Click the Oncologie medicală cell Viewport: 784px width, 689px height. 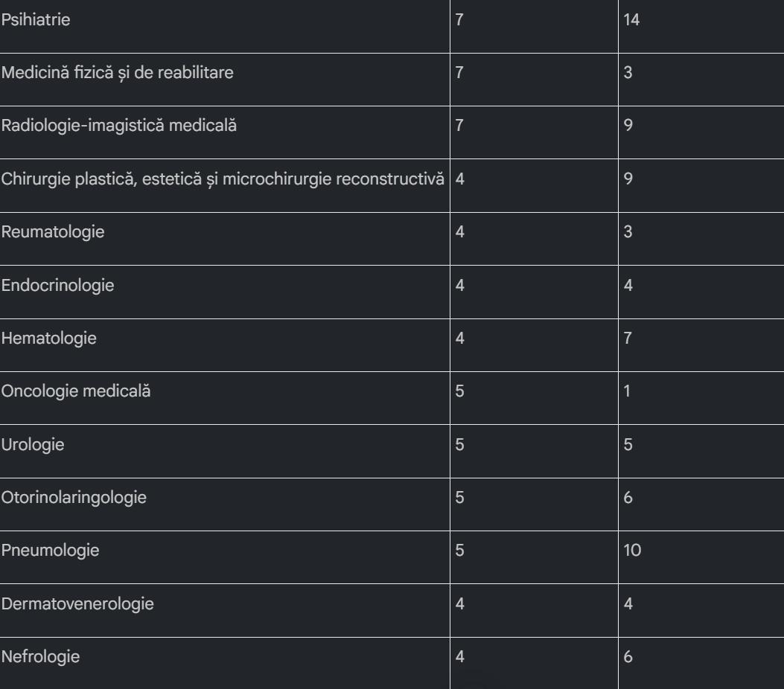[x=75, y=391]
